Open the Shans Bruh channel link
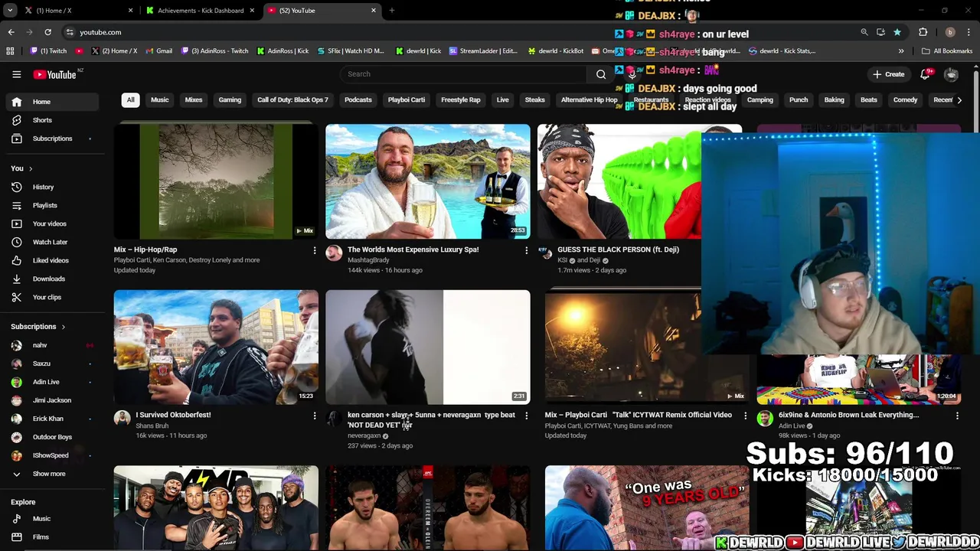The image size is (980, 551). (x=152, y=425)
